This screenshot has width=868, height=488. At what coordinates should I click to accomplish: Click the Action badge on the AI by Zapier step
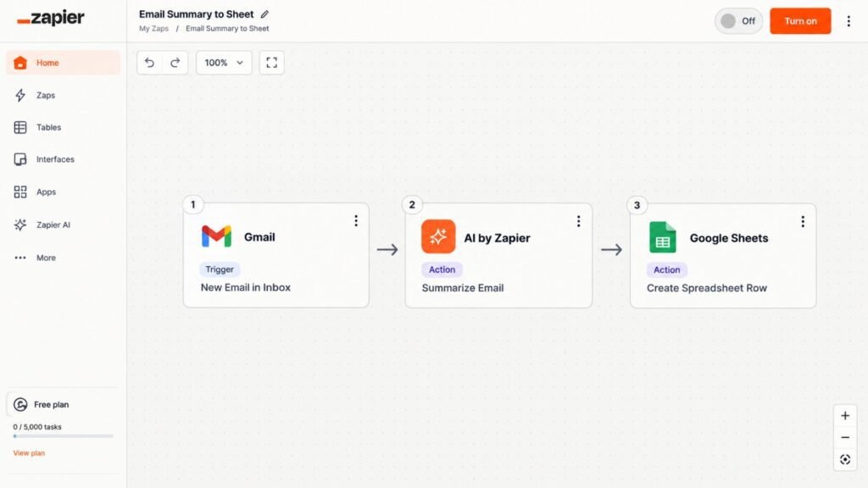click(442, 269)
